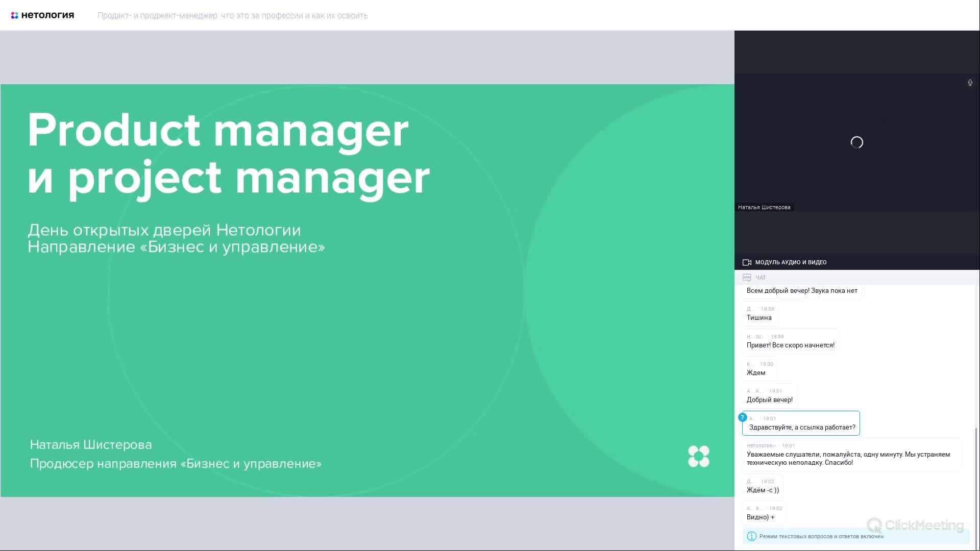Viewport: 980px width, 551px height.
Task: Click the chat message 'Добрый вечер!'
Action: click(x=769, y=396)
